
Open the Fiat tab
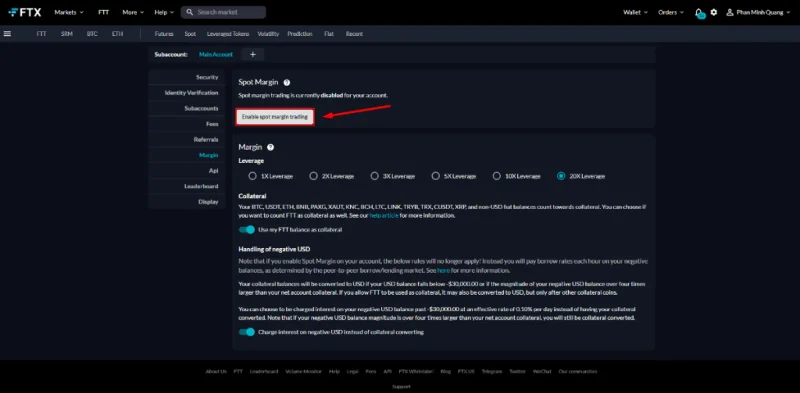[329, 34]
